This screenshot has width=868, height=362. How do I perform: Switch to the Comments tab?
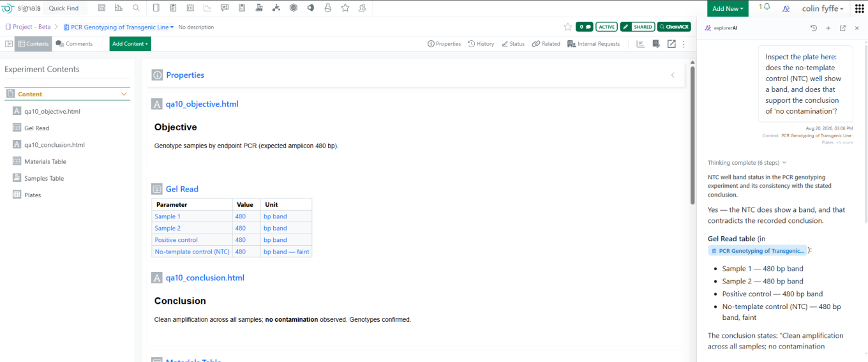pos(74,44)
